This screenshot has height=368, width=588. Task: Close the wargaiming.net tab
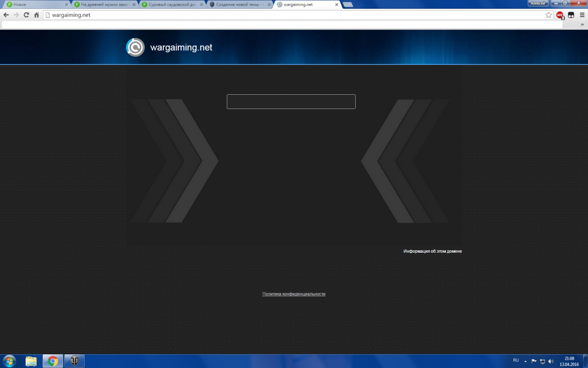click(336, 4)
